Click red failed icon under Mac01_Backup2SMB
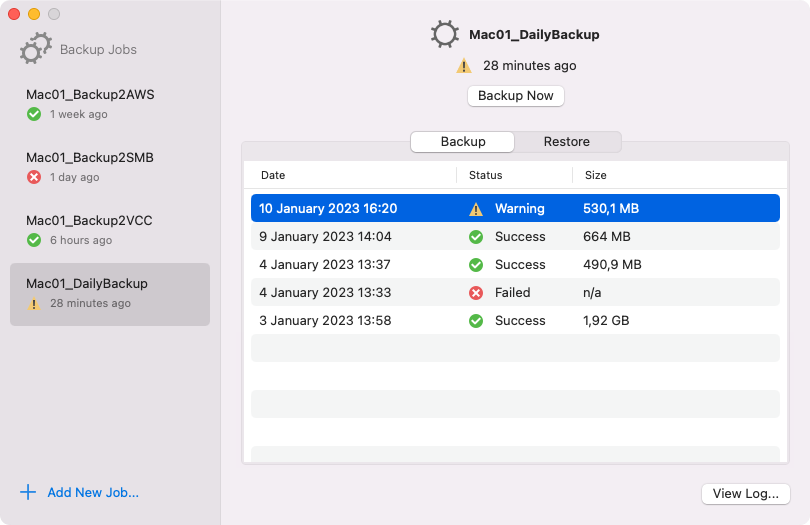 (x=34, y=177)
